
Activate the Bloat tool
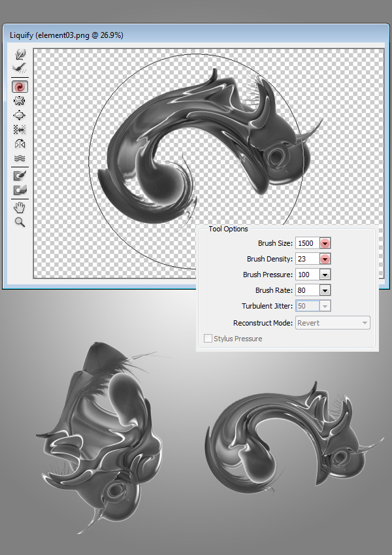pos(20,115)
